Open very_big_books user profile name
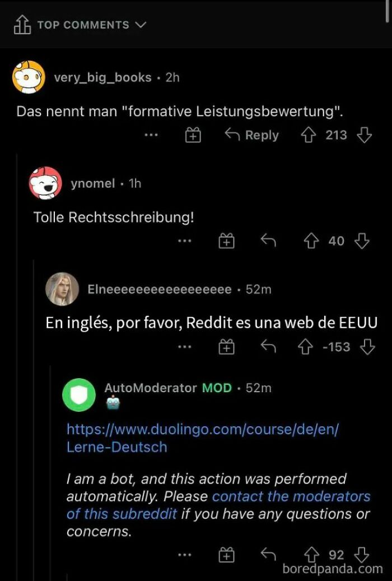 (102, 77)
